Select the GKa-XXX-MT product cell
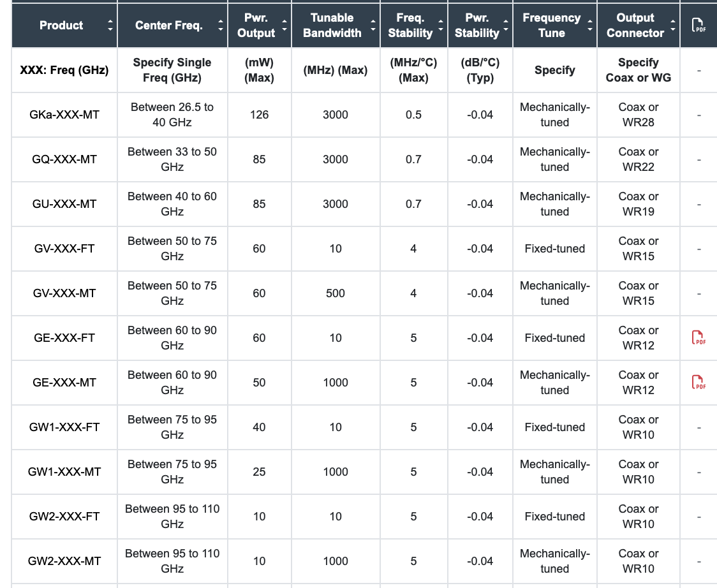Screen dimensions: 717x588 pyautogui.click(x=64, y=115)
